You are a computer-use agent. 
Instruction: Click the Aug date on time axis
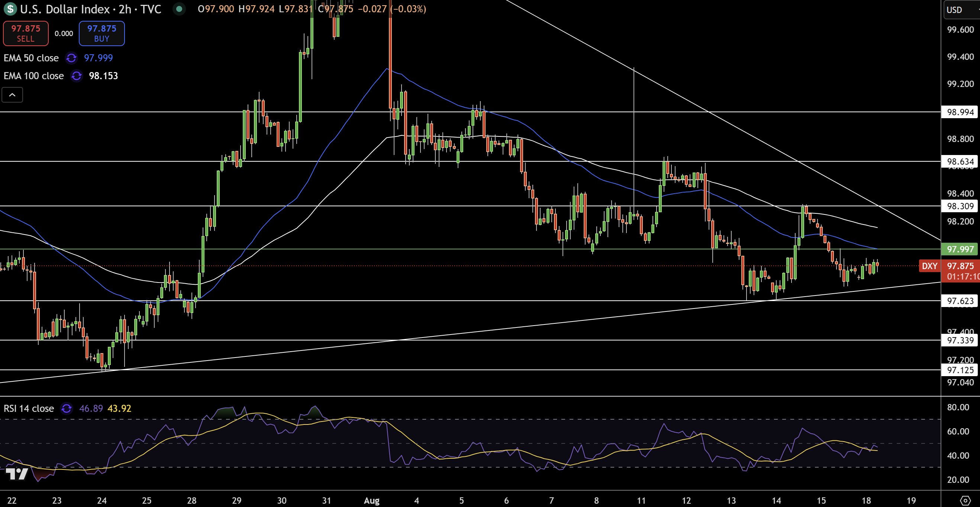click(371, 501)
